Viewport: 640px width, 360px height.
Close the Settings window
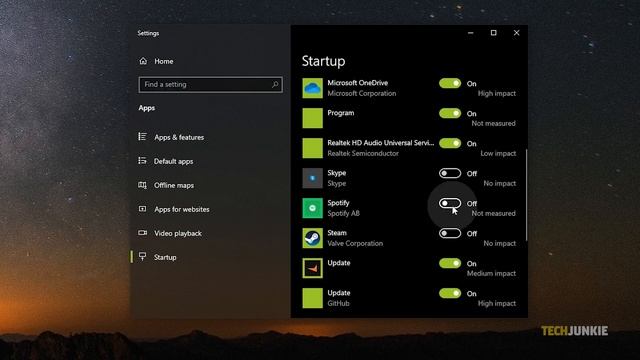point(516,33)
